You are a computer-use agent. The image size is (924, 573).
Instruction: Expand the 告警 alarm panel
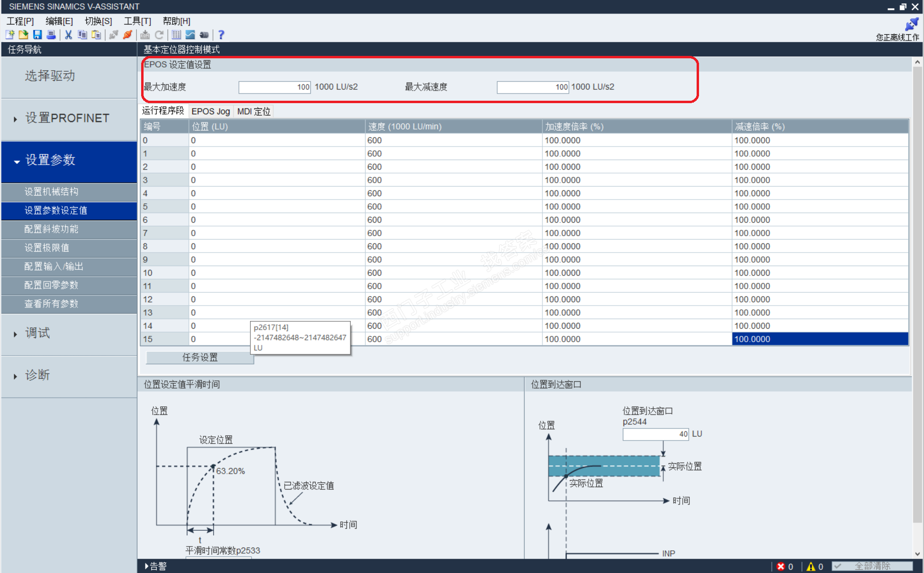156,566
